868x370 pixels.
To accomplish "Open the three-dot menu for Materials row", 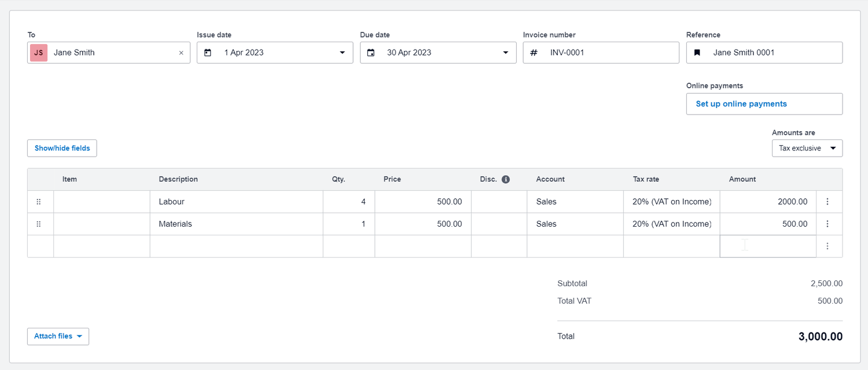I will coord(827,224).
